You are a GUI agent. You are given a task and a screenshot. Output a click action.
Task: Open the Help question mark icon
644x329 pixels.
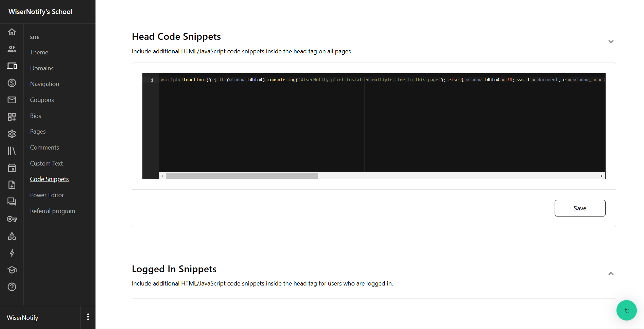(x=12, y=287)
